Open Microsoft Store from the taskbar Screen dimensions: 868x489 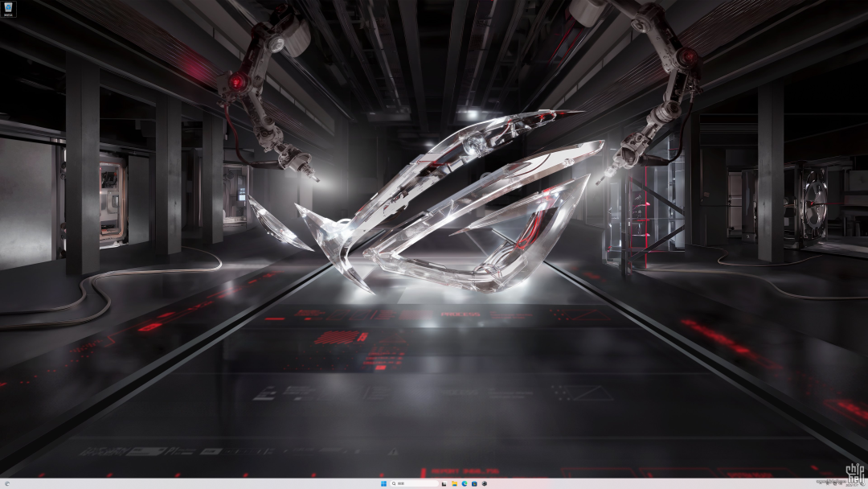pos(474,483)
